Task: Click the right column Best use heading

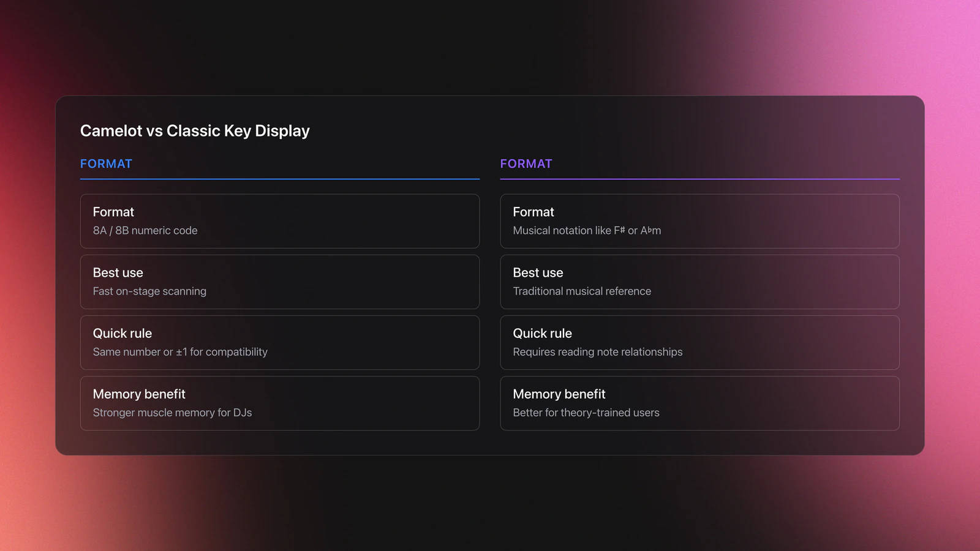Action: (x=538, y=272)
